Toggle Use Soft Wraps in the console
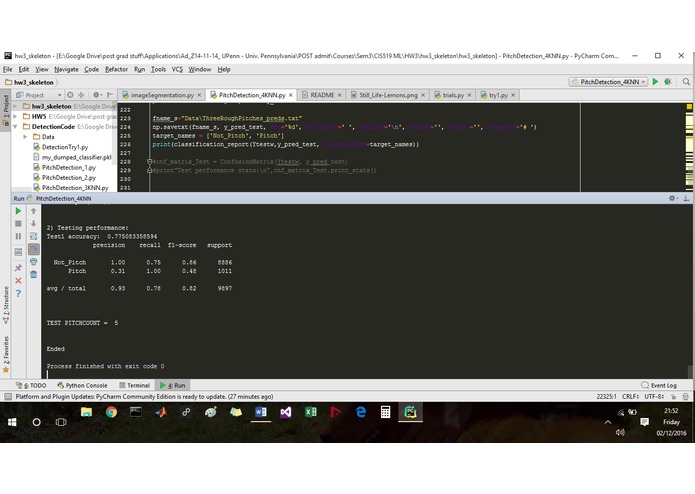 pyautogui.click(x=33, y=237)
